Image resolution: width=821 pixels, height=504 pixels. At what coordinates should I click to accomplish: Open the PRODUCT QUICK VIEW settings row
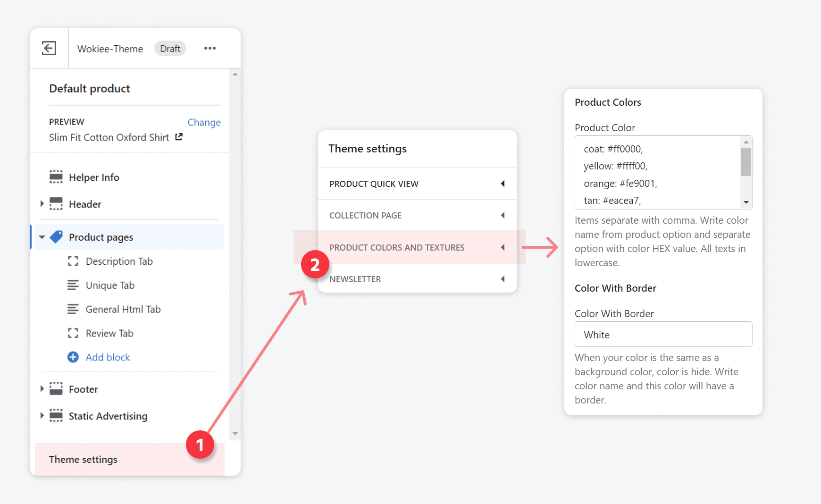point(417,184)
